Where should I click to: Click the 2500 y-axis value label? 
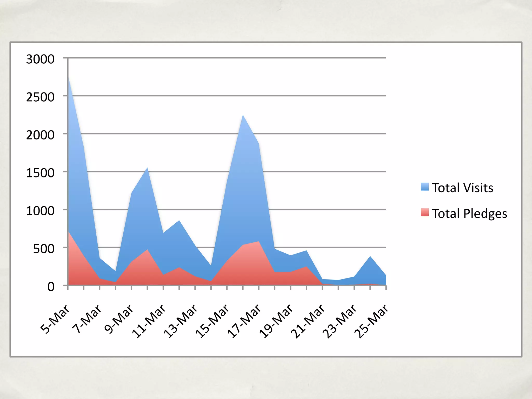(x=40, y=97)
